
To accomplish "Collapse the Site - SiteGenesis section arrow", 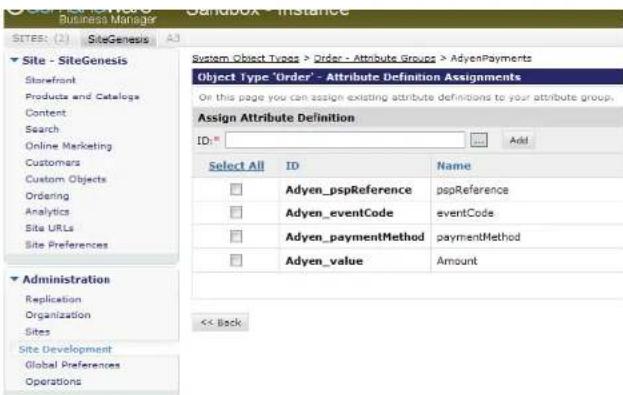I will (14, 60).
